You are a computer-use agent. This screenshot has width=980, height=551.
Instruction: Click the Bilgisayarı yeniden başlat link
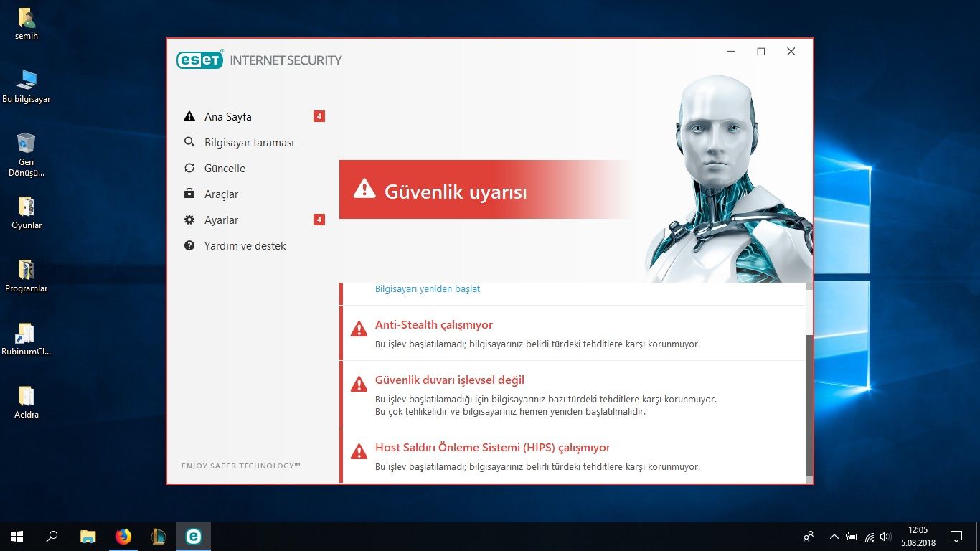428,289
